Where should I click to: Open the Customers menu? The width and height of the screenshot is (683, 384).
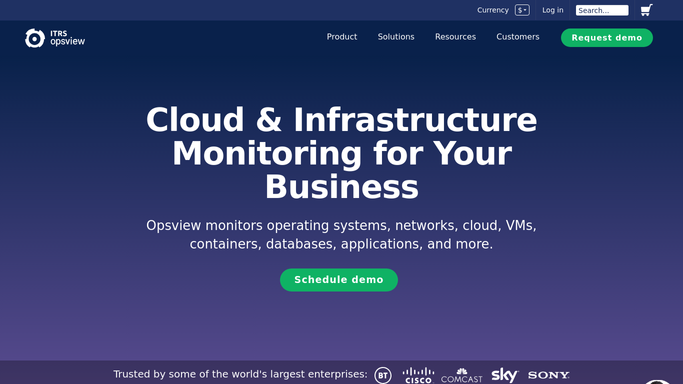point(518,37)
